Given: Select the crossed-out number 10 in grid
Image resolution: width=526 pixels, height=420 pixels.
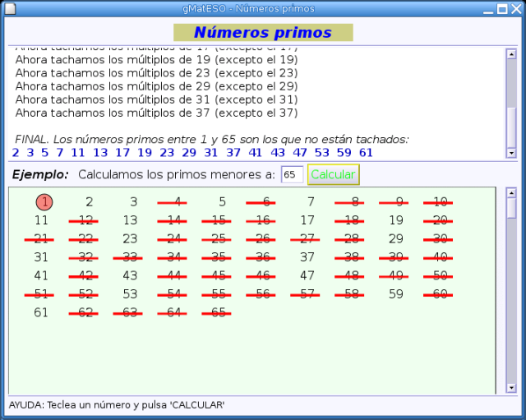Looking at the screenshot, I should click(441, 202).
